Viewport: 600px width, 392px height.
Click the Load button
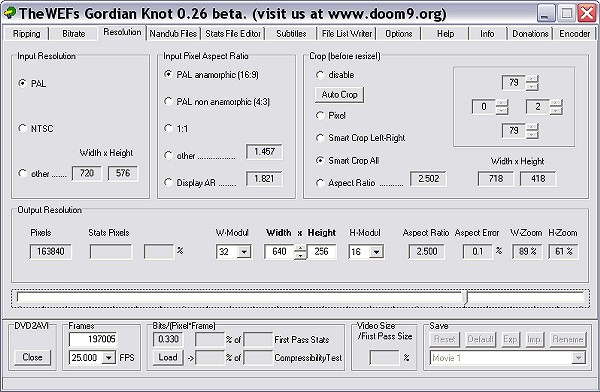click(168, 358)
